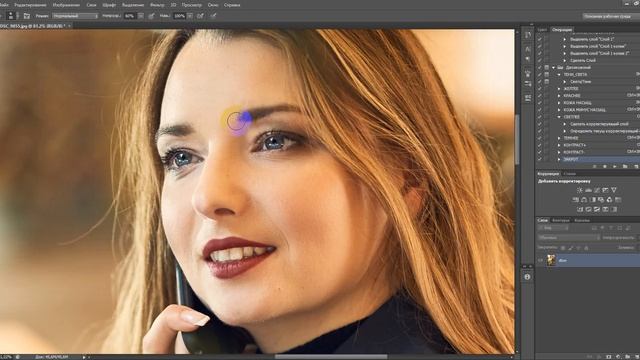
Task: Open status bar document info arrow
Action: coord(84,357)
